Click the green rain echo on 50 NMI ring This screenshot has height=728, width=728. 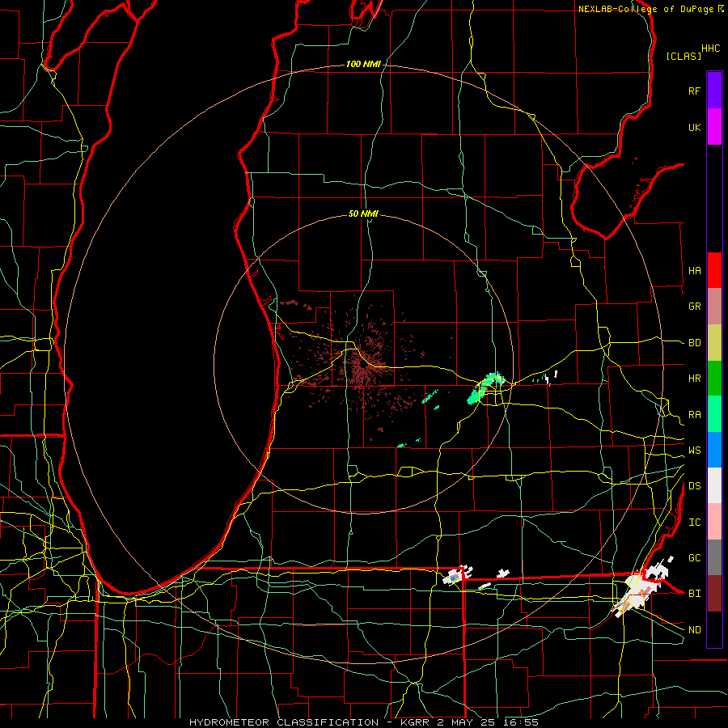click(x=486, y=387)
